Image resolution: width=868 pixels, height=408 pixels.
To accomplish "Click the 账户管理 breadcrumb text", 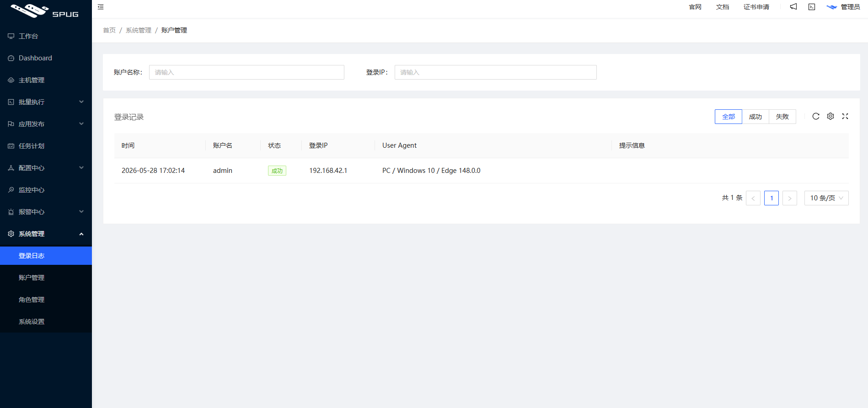I will coord(174,30).
